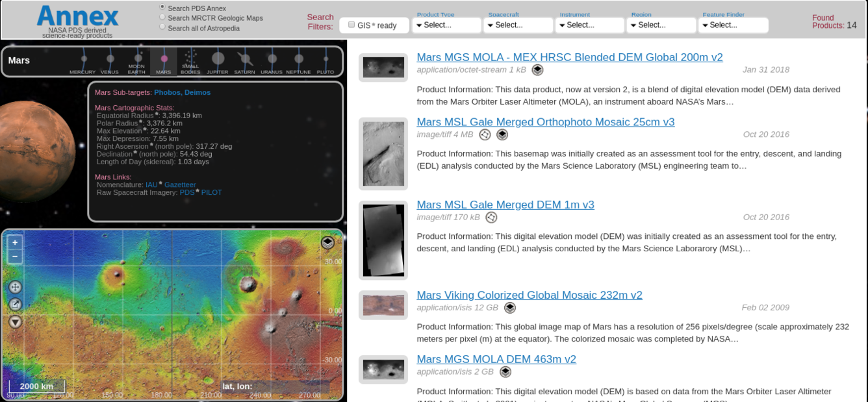Open the Feature Finder dropdown
Image resolution: width=868 pixels, height=402 pixels.
[x=733, y=25]
